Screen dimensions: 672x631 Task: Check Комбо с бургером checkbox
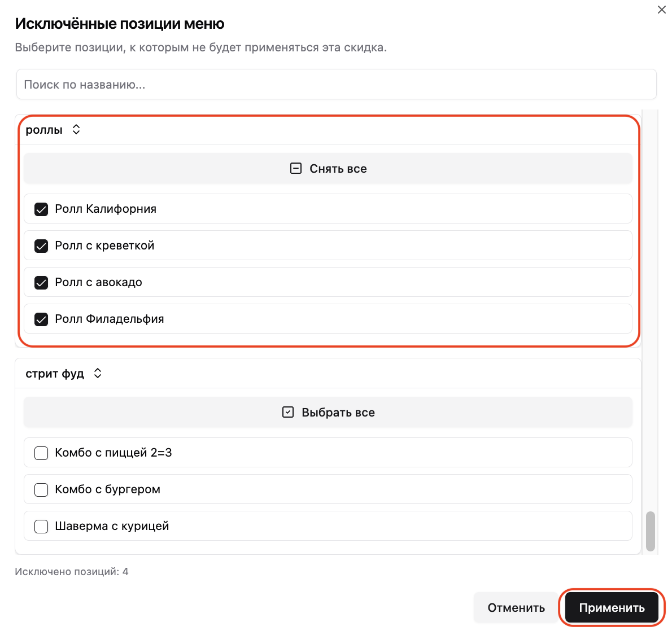click(x=41, y=490)
